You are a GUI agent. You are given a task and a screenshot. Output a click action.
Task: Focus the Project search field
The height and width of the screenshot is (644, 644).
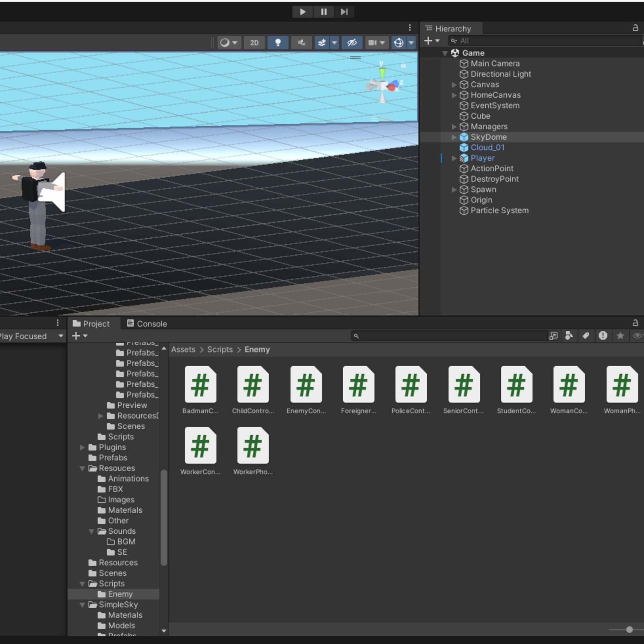tap(449, 336)
